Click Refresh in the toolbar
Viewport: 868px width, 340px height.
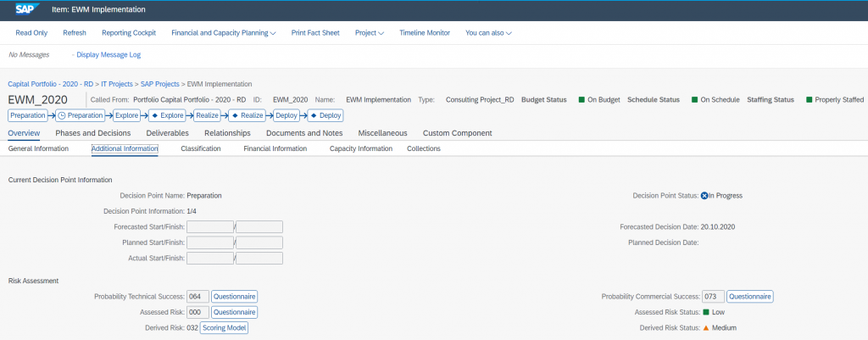[75, 33]
